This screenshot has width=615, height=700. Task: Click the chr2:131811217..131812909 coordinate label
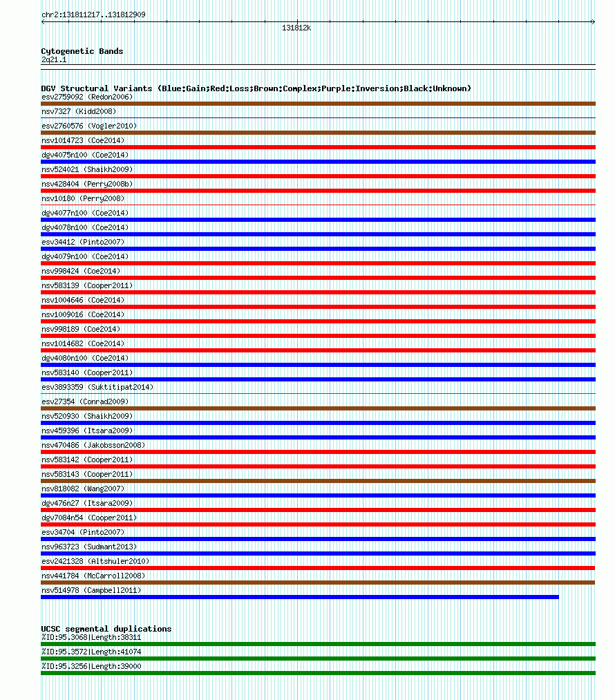pos(93,15)
